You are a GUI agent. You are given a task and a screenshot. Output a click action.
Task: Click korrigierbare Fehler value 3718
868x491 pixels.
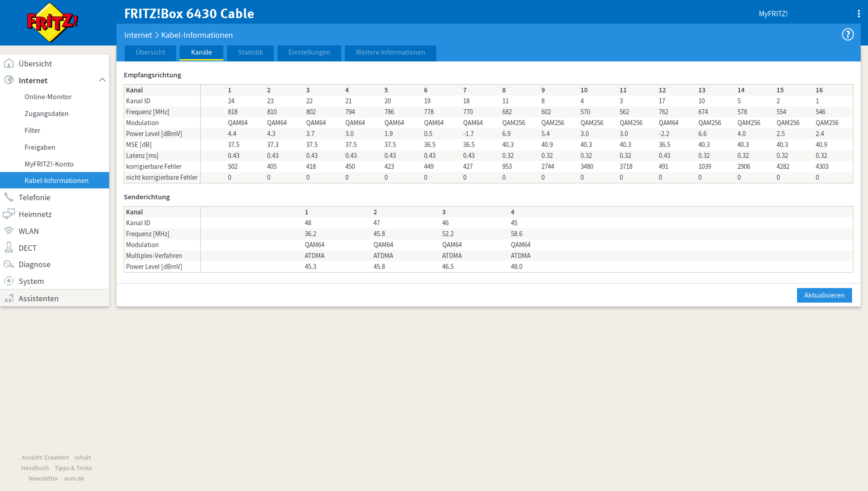click(x=626, y=167)
